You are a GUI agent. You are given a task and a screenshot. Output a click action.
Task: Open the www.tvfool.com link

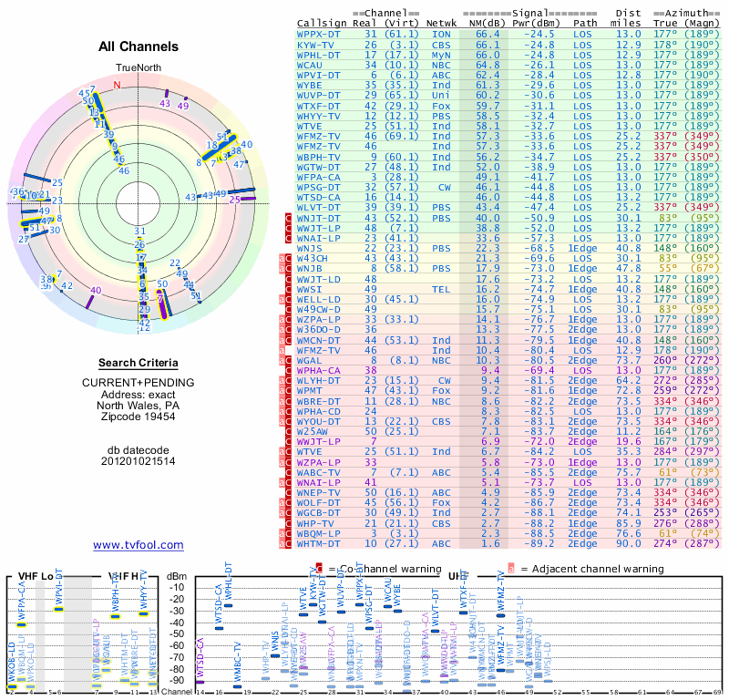[138, 545]
